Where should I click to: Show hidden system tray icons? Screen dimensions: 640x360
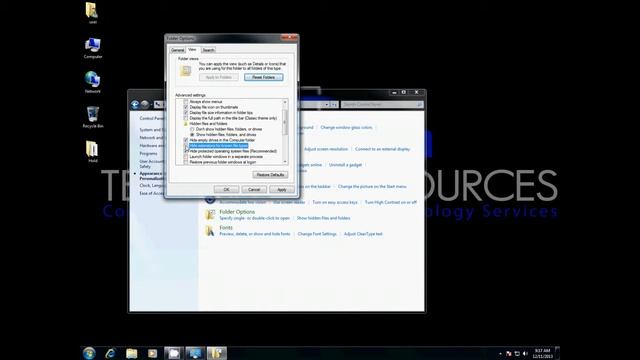coord(500,353)
